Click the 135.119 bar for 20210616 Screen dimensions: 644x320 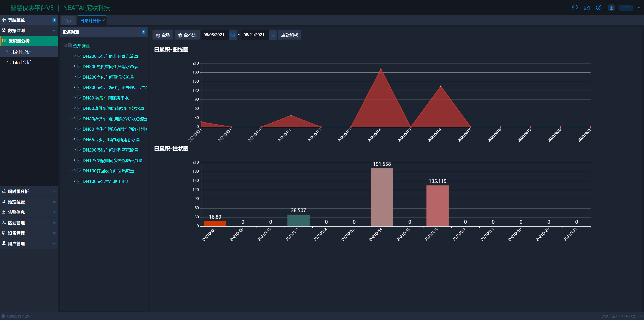[437, 206]
